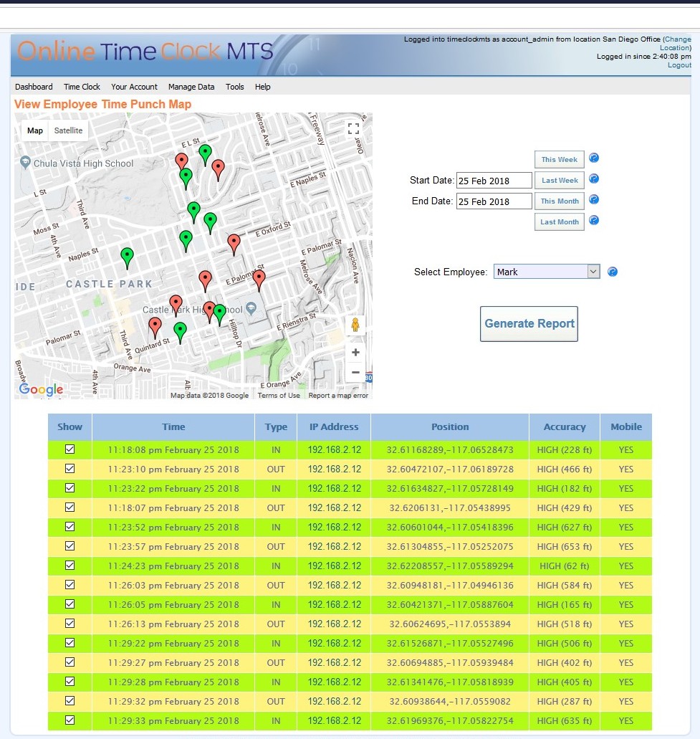
Task: Click the Google logo on the map
Action: [41, 388]
